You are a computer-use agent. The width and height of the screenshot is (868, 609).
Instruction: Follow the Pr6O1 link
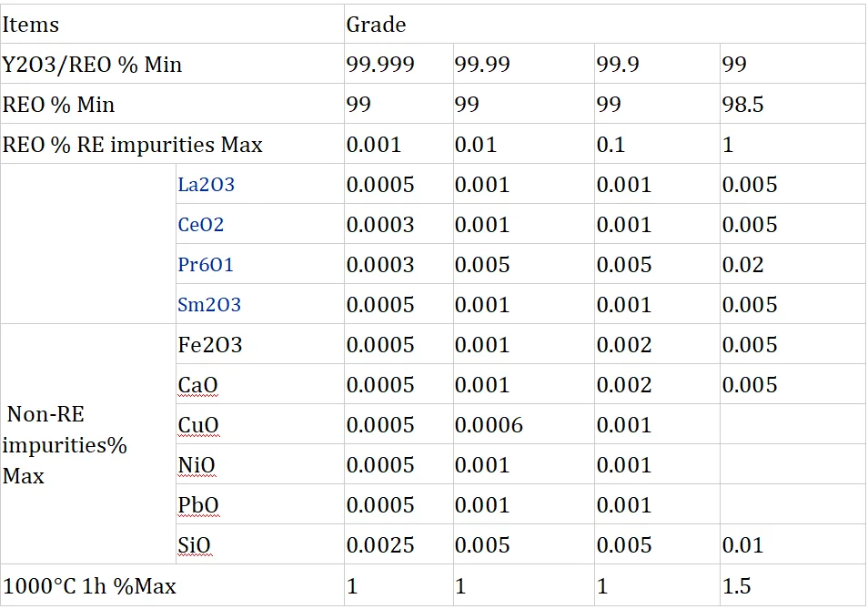click(x=206, y=265)
